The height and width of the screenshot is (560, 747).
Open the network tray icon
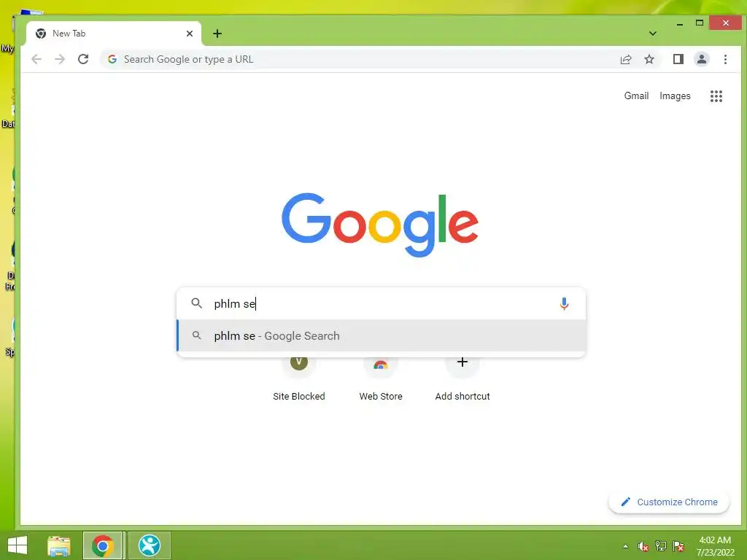click(660, 546)
